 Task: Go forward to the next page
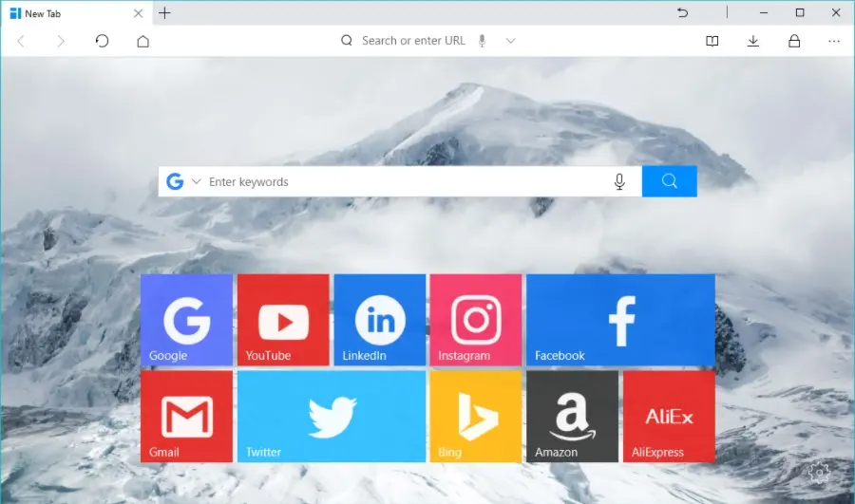[61, 41]
